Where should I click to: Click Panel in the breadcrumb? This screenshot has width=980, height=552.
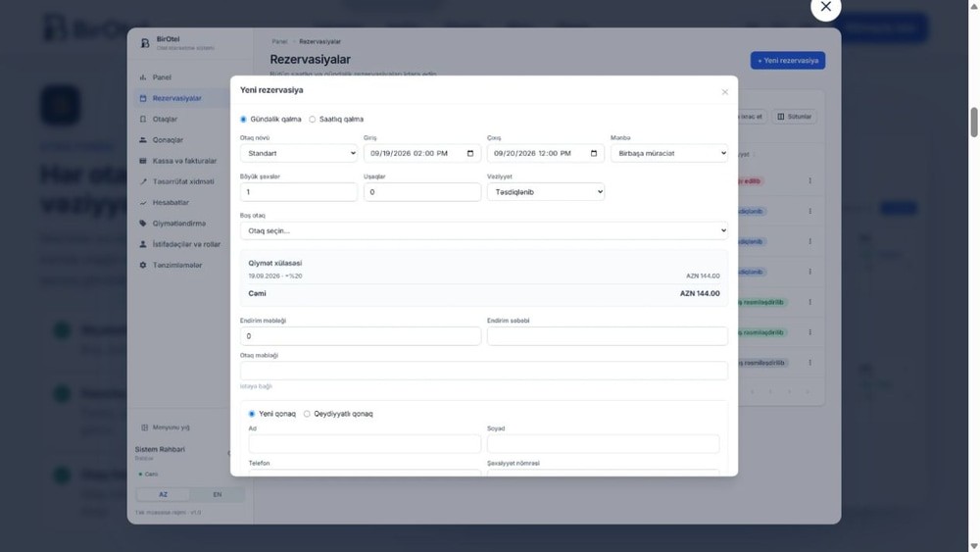[x=279, y=41]
